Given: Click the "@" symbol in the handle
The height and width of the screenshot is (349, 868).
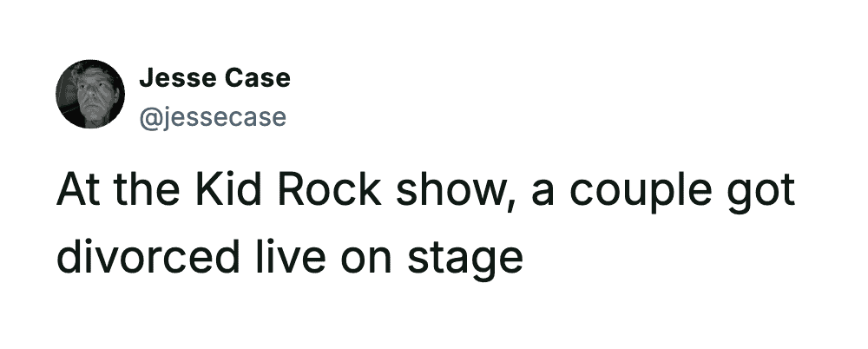Looking at the screenshot, I should coord(148,116).
